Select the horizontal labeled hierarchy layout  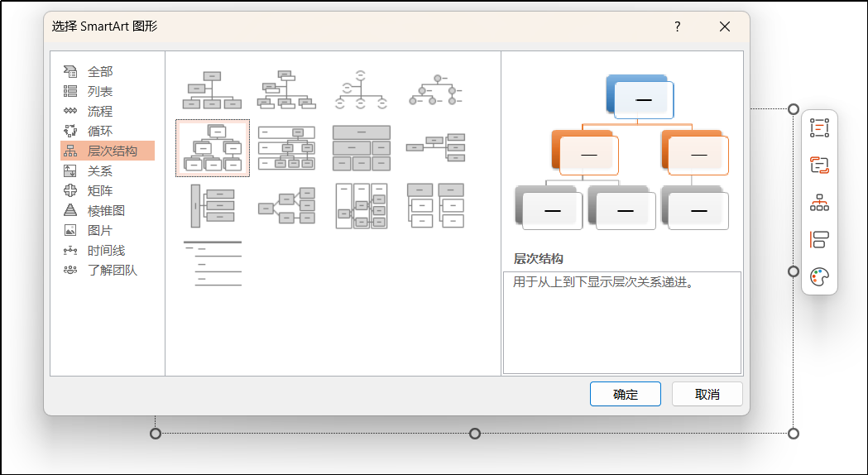(362, 206)
